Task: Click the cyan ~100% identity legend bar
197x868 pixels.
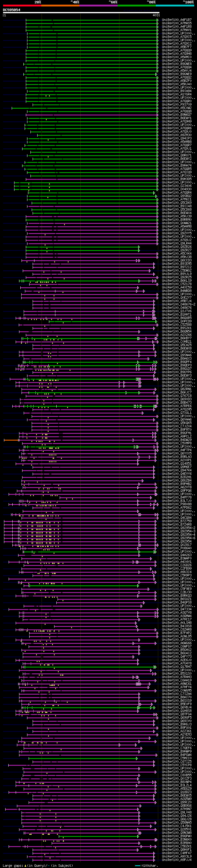Action: [x=175, y=6]
